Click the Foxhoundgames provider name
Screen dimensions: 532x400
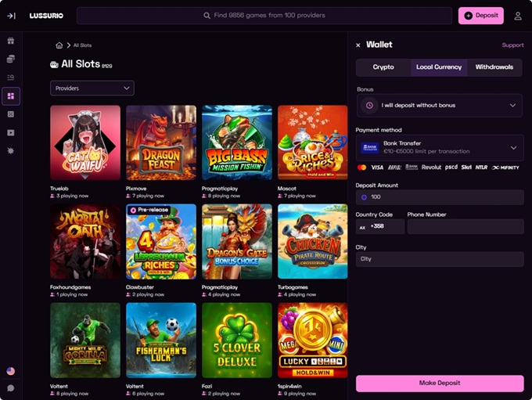[70, 287]
